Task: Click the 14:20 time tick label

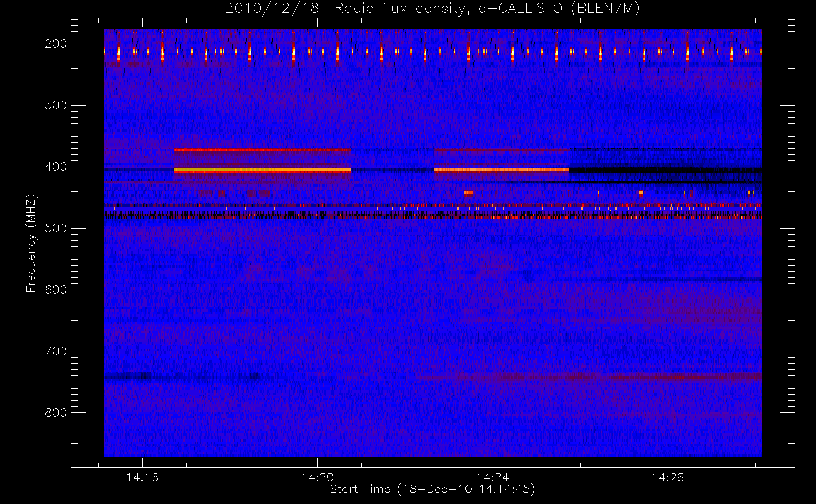Action: (x=318, y=477)
